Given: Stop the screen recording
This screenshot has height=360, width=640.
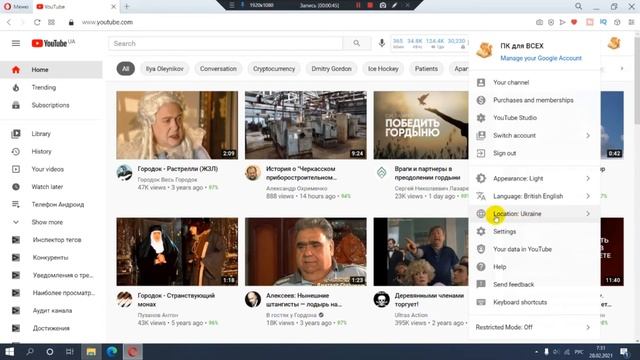Looking at the screenshot, I should [x=370, y=5].
